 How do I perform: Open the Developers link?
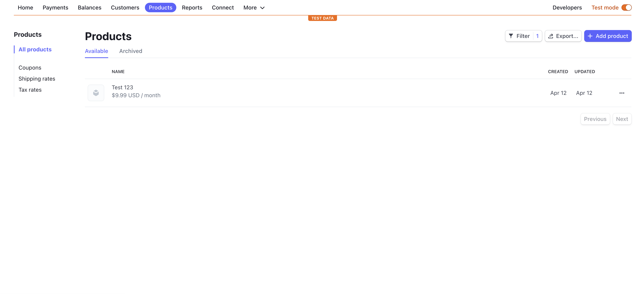[567, 8]
